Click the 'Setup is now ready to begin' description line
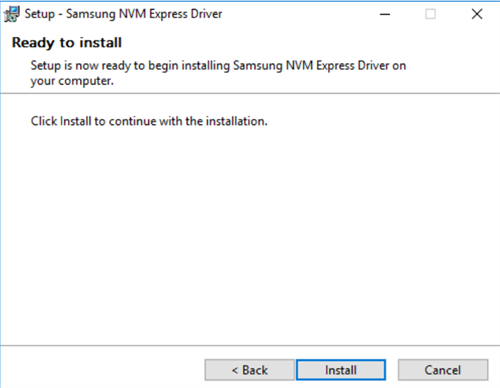500x388 pixels. tap(218, 66)
